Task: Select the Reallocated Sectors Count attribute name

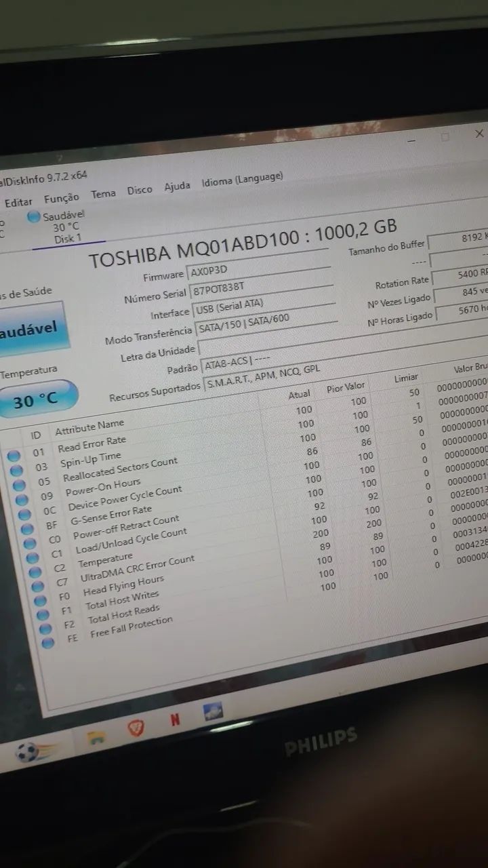Action: click(121, 471)
